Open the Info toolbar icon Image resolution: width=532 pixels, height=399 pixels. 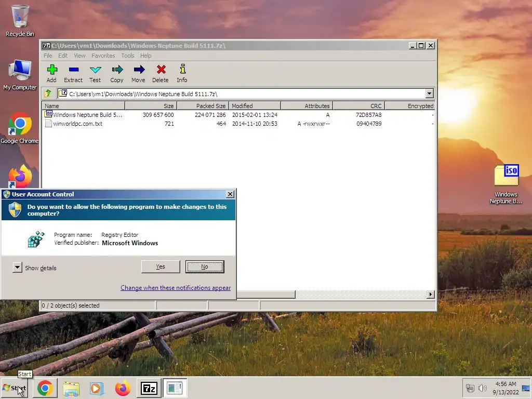coord(182,73)
